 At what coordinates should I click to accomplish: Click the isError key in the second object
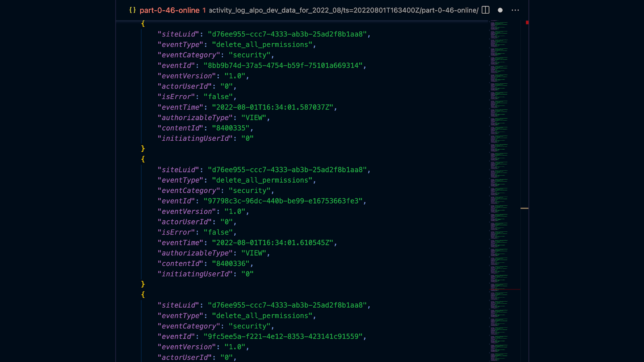[x=176, y=232]
